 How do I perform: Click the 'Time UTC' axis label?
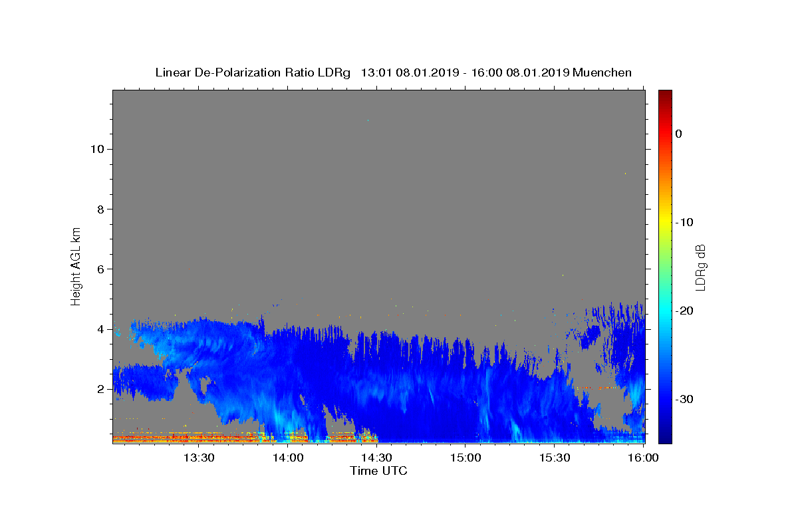pos(378,471)
